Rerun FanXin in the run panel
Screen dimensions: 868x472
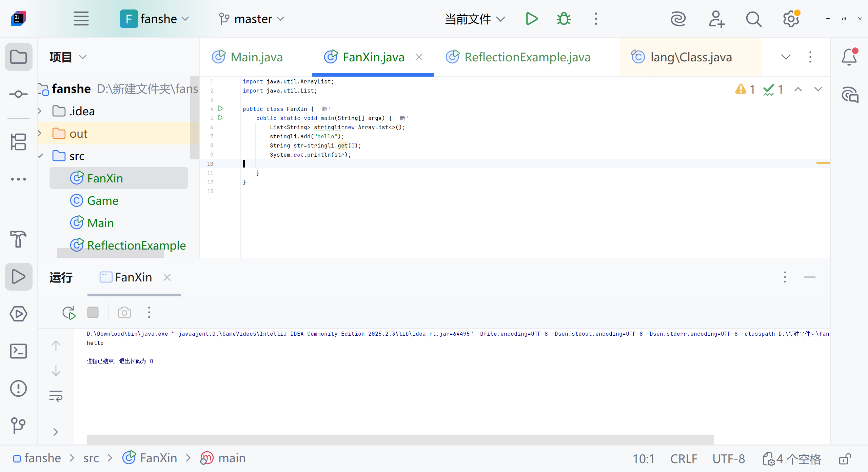click(x=69, y=312)
